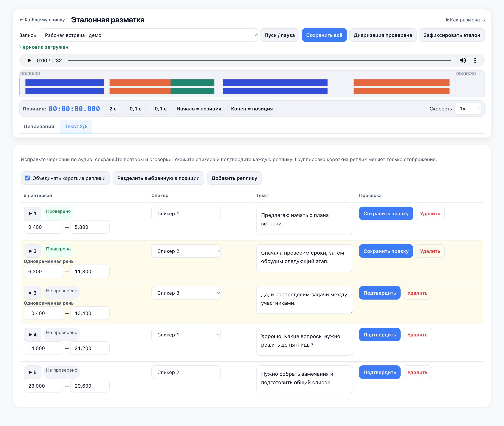
Task: Open speaker dropdown for segment 3
Action: click(186, 293)
